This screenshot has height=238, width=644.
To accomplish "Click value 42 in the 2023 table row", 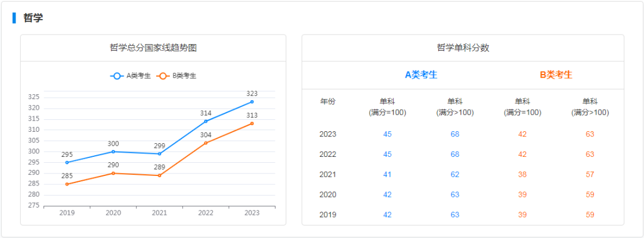I will pos(522,134).
